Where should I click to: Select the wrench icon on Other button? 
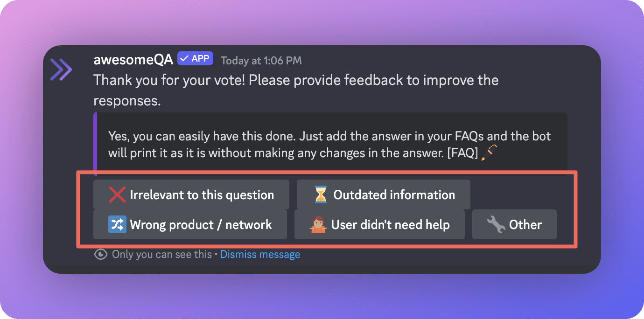[496, 224]
